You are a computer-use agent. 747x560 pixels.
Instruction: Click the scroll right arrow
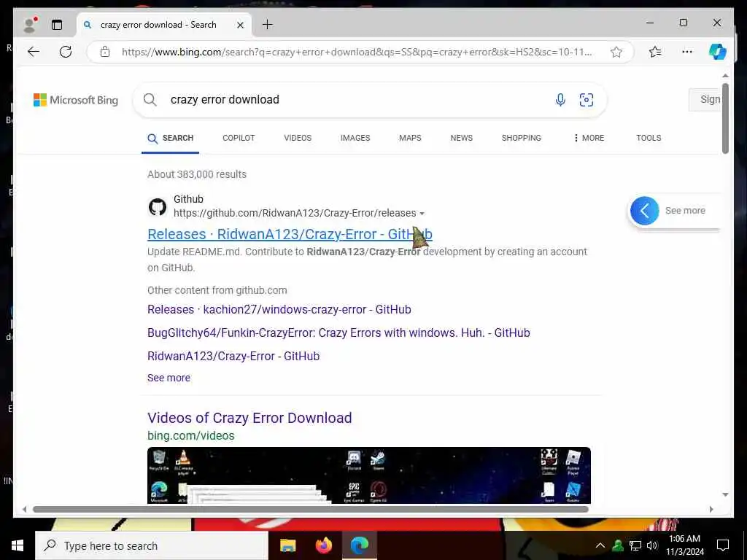[x=711, y=509]
